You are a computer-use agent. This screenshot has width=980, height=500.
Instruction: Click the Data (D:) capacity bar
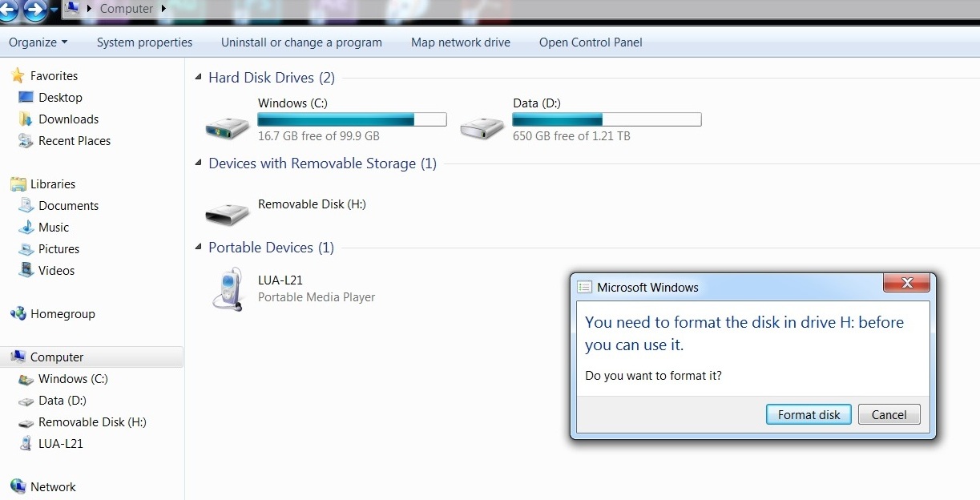point(607,120)
